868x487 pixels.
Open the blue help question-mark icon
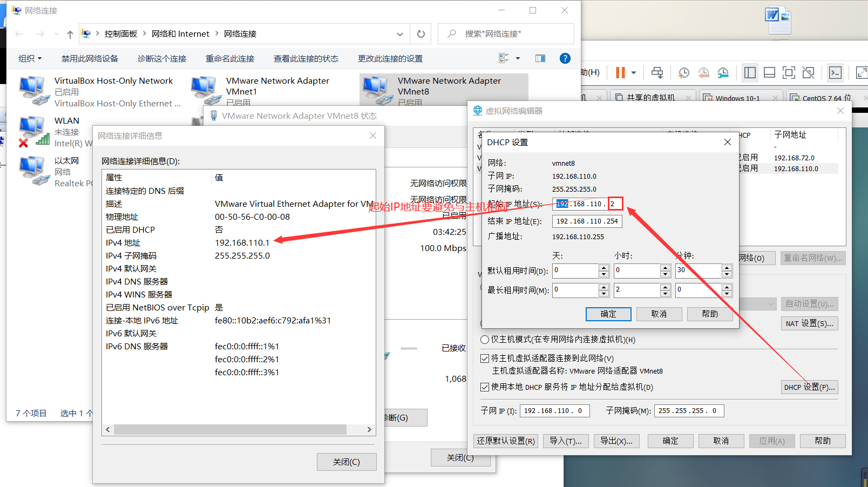tap(565, 58)
